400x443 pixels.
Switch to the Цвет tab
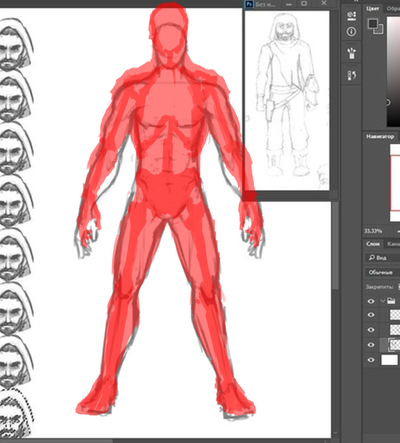pos(373,9)
